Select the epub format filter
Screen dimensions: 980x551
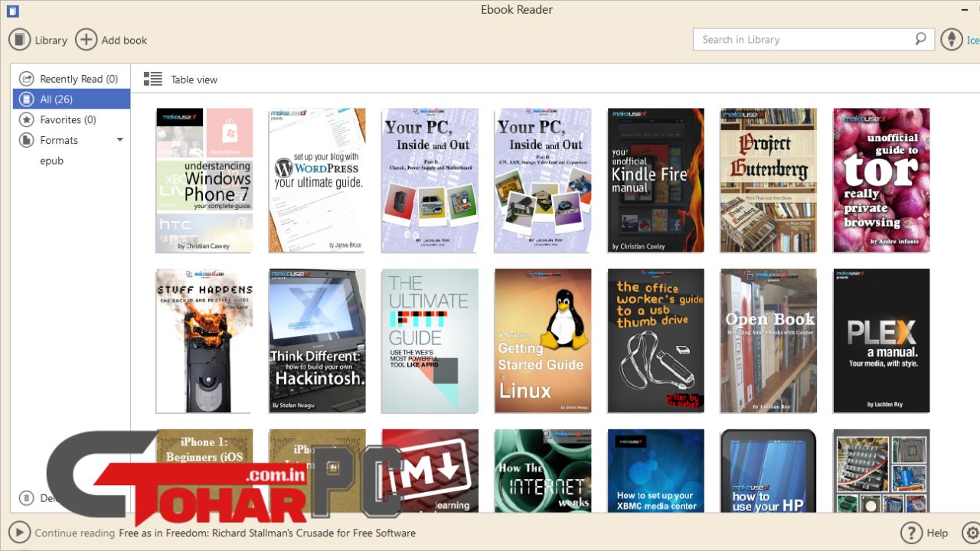click(x=52, y=161)
